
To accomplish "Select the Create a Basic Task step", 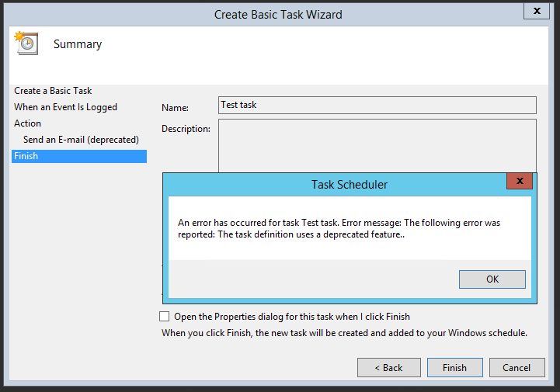I will point(53,91).
